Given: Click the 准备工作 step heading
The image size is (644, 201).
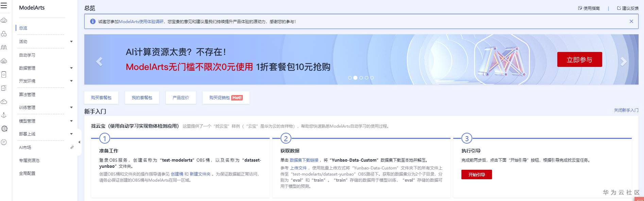Looking at the screenshot, I should click(109, 151).
